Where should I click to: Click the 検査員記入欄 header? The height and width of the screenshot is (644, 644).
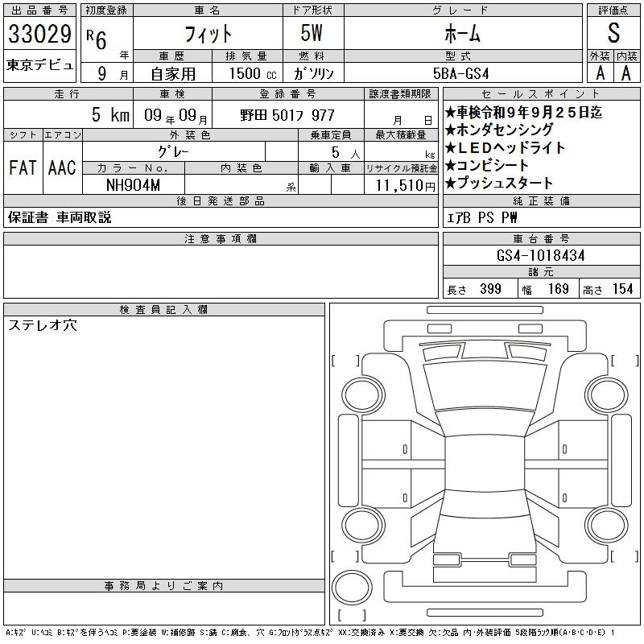click(164, 310)
